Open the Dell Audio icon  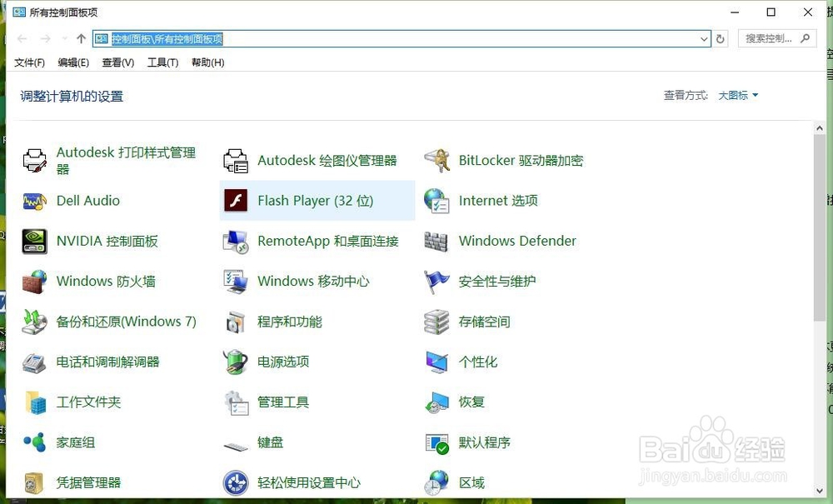(34, 201)
